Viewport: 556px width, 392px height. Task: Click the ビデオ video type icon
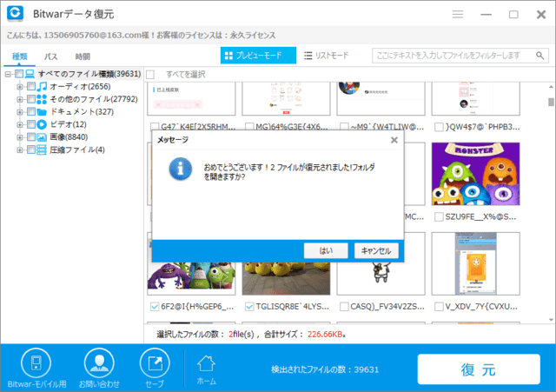point(42,124)
